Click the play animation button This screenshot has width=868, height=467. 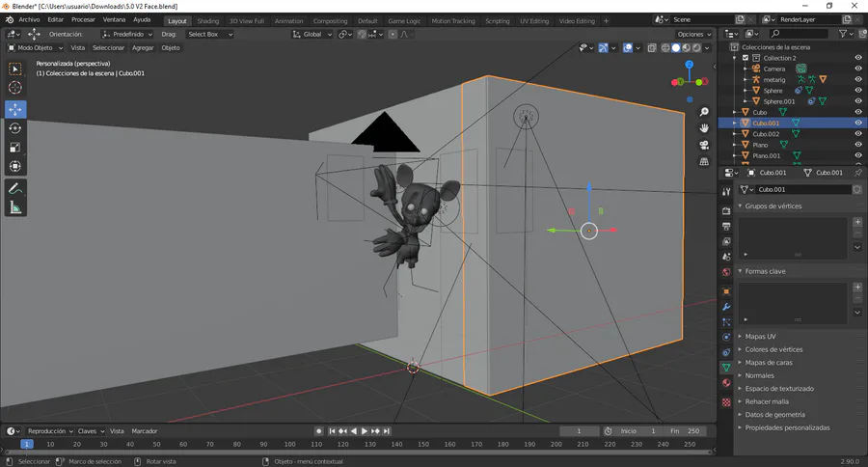[365, 431]
